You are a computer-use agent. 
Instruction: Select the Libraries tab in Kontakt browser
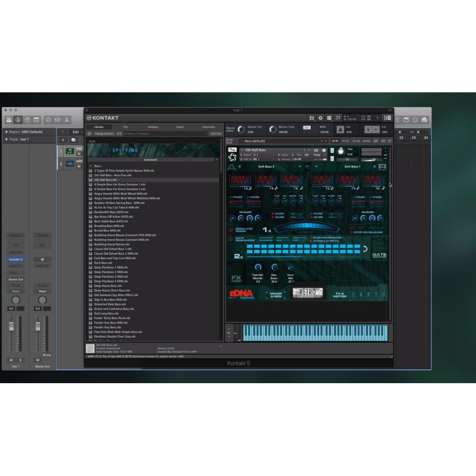coord(99,127)
